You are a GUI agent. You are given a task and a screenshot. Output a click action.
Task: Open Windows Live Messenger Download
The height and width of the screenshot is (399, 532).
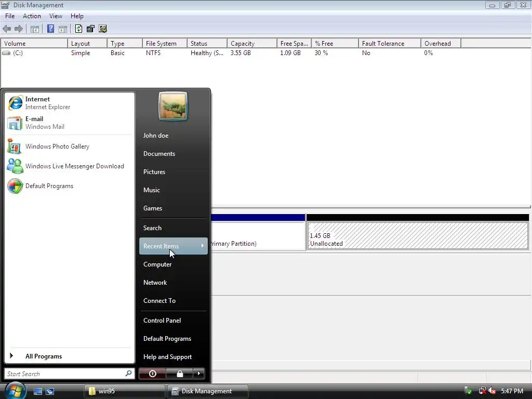click(x=70, y=166)
